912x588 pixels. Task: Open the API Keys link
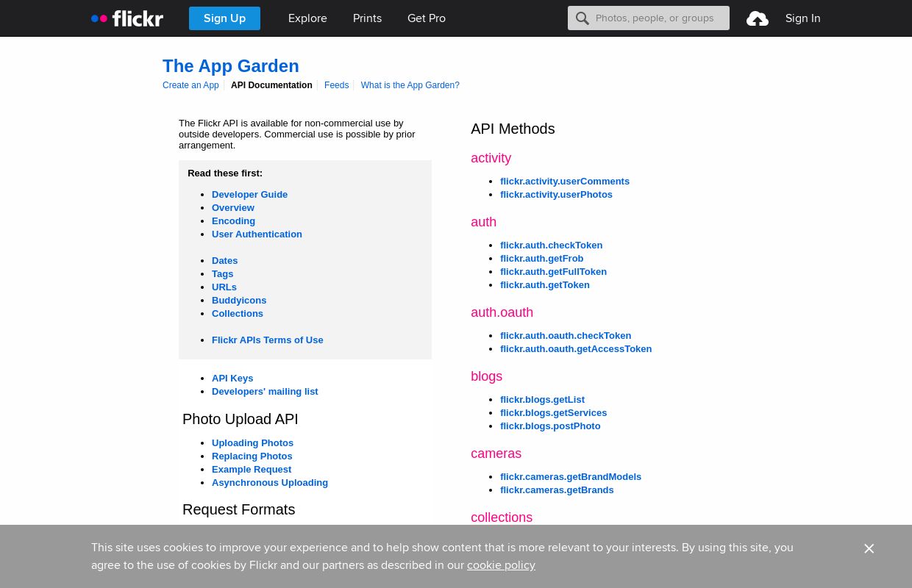(x=232, y=379)
